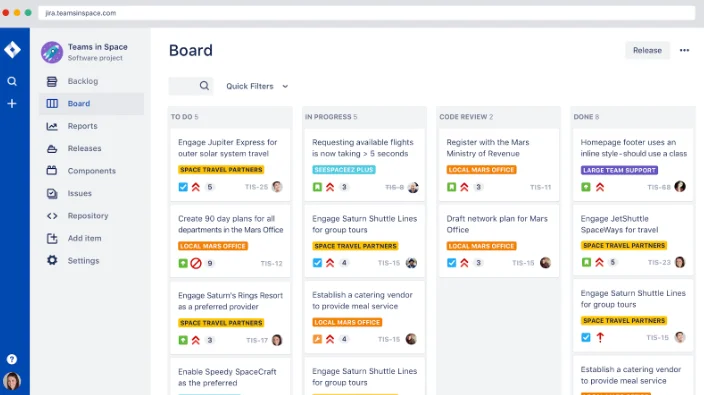Open the Backlog icon in project menu
Image resolution: width=704 pixels, height=395 pixels.
pos(52,81)
